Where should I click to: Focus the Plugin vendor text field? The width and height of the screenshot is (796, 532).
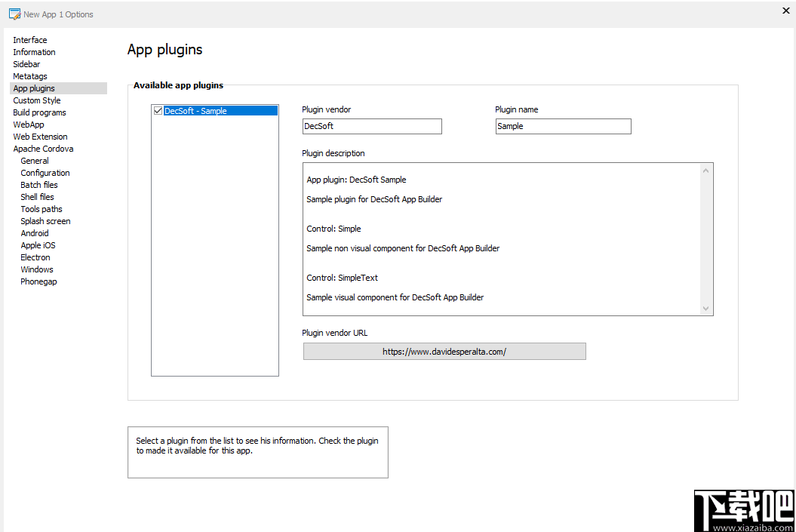[372, 127]
